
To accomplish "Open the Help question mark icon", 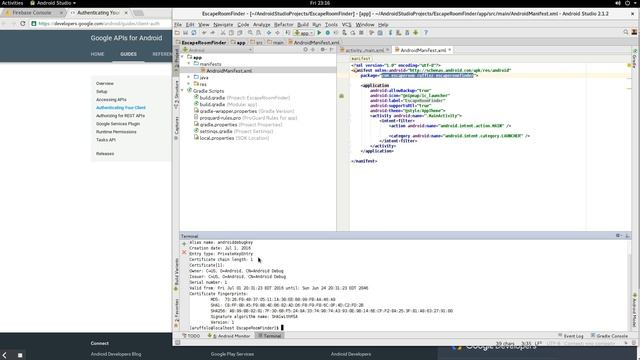I will [426, 33].
